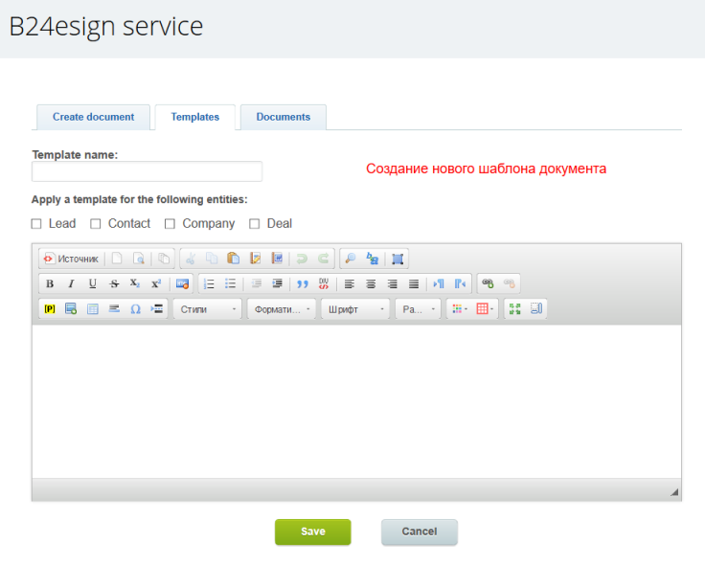Insert a page break
This screenshot has height=588, width=705.
click(x=156, y=308)
